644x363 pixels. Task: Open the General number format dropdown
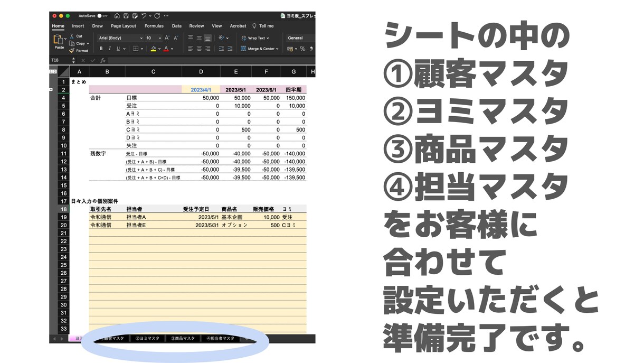[x=300, y=38]
